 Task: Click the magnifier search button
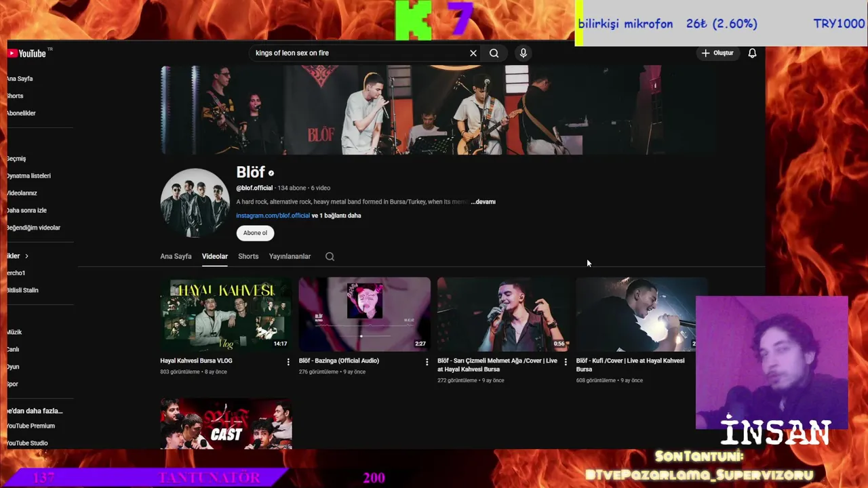coord(494,53)
